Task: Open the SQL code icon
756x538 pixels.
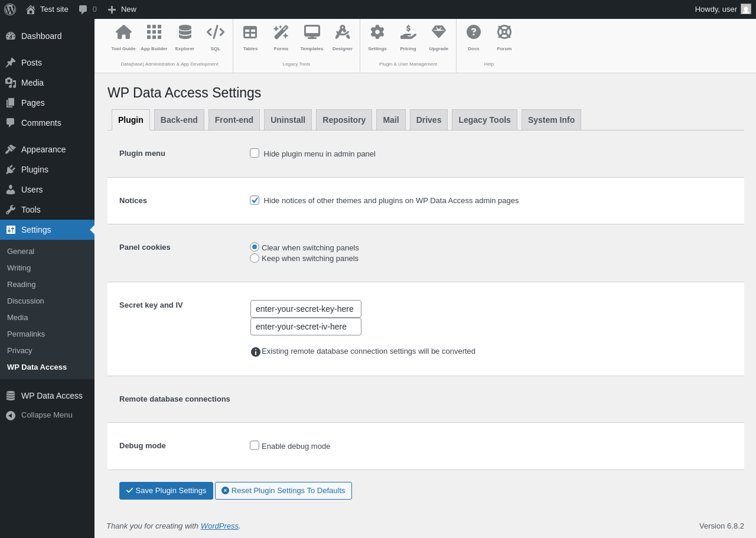Action: point(216,32)
